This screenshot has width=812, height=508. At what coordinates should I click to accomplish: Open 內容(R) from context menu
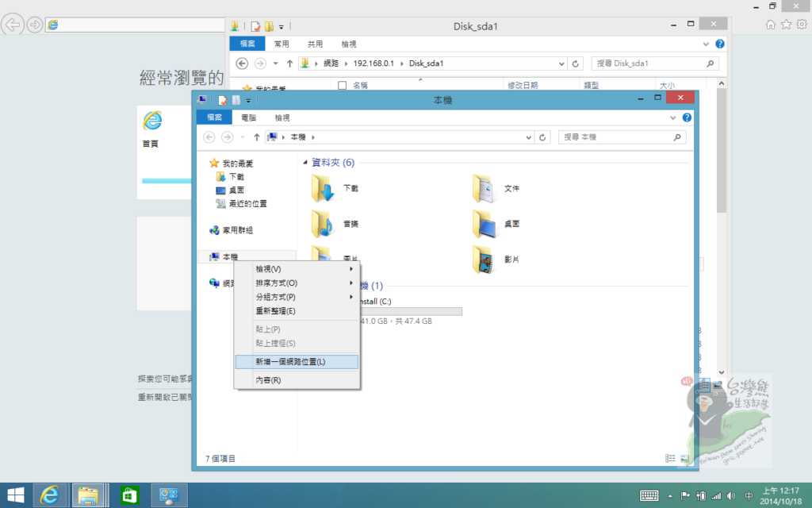[297, 380]
